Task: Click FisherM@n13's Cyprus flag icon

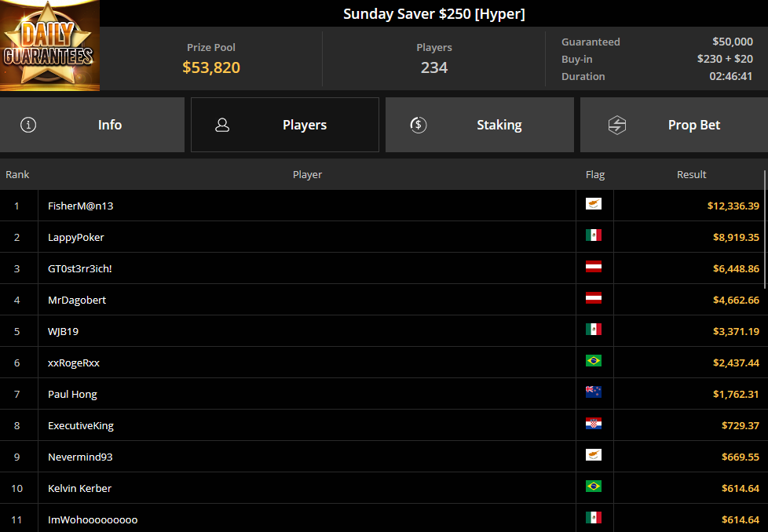Action: tap(593, 203)
